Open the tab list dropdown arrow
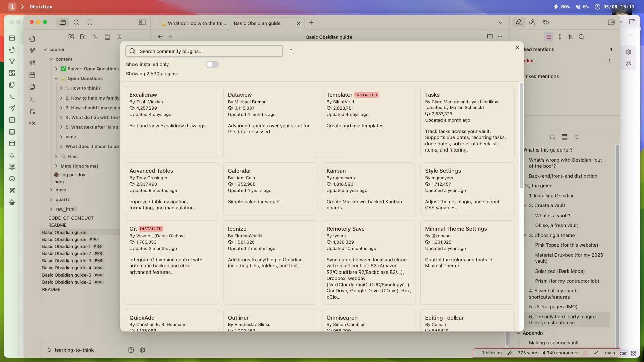Screen dimensions: 644x362 pyautogui.click(x=500, y=23)
